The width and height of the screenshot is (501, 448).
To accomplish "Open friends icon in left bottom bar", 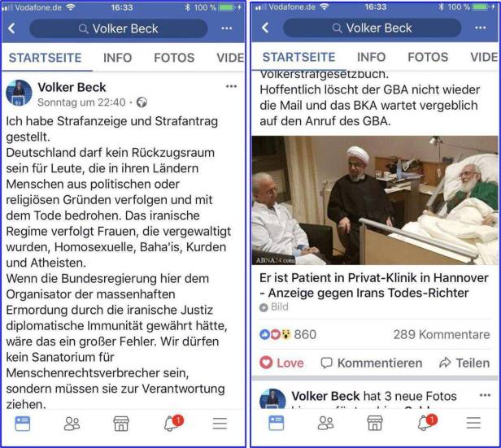I will pos(72,424).
